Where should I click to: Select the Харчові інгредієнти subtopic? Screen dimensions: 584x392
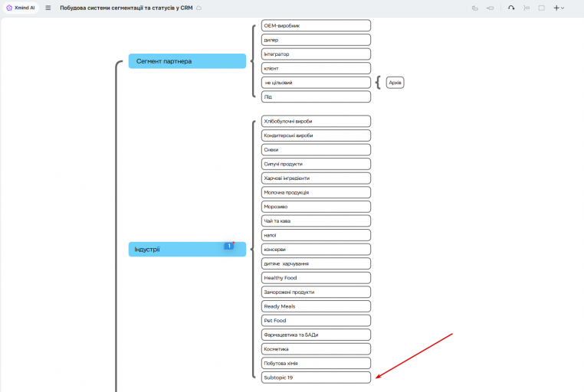coord(316,178)
